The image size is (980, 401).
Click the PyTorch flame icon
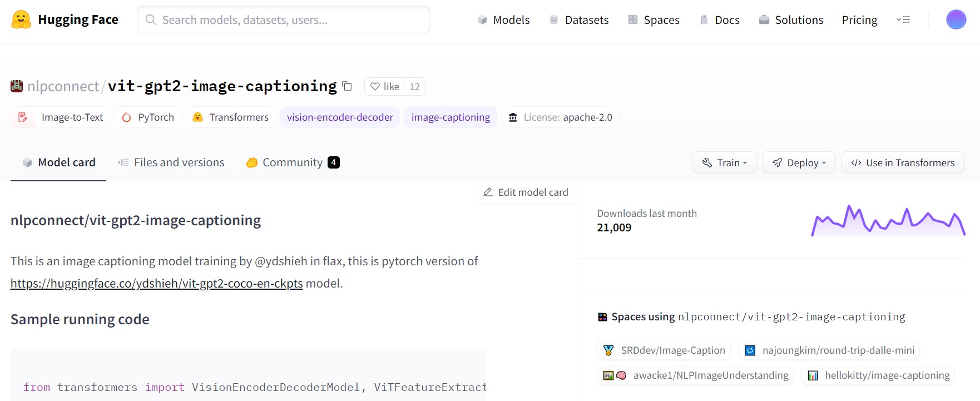pos(127,117)
